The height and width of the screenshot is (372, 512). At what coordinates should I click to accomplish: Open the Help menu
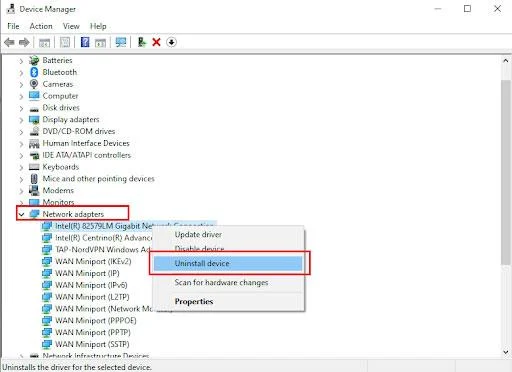[98, 26]
